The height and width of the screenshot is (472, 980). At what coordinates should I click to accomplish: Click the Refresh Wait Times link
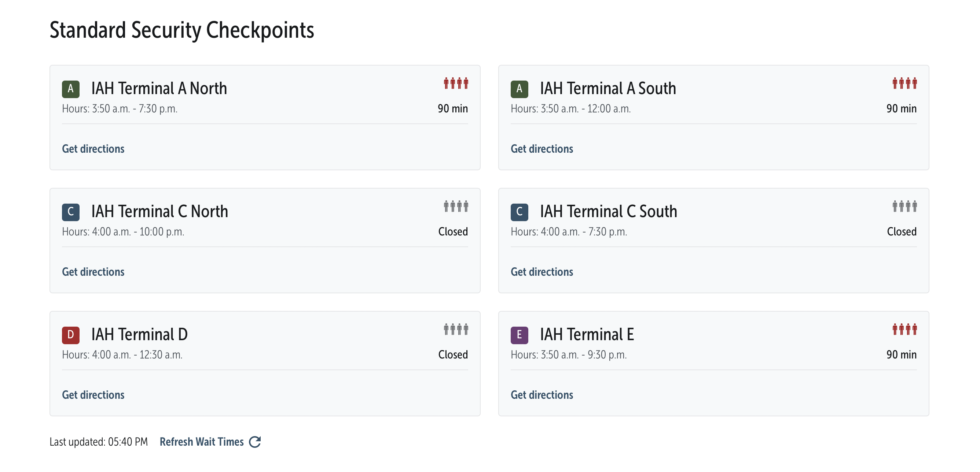(x=202, y=442)
